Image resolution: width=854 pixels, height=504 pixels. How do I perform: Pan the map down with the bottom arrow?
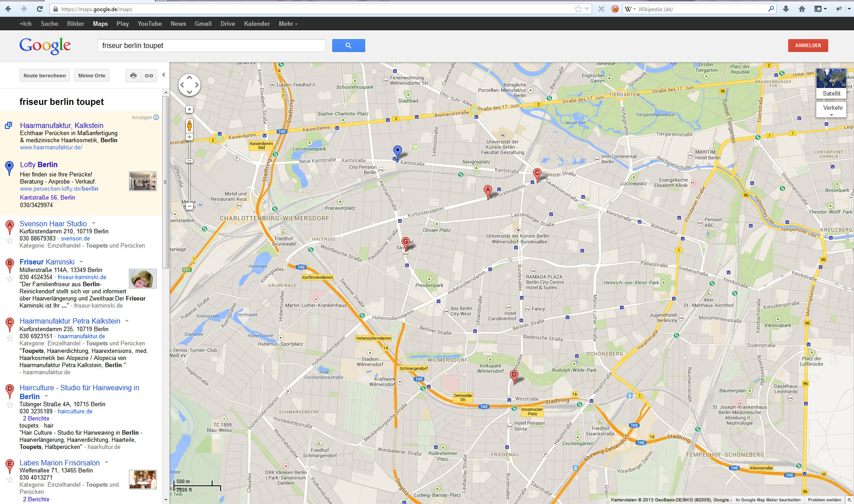coord(189,92)
